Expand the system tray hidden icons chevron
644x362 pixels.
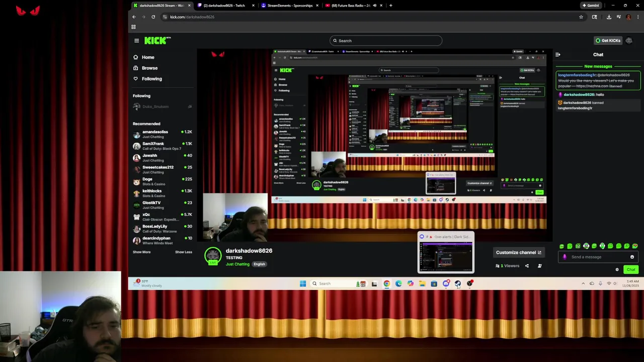(x=583, y=284)
